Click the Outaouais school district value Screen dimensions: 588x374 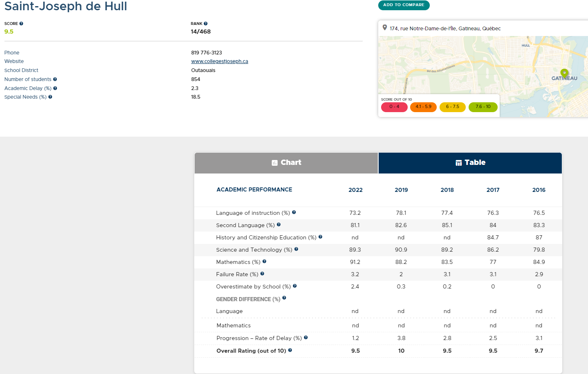[203, 70]
